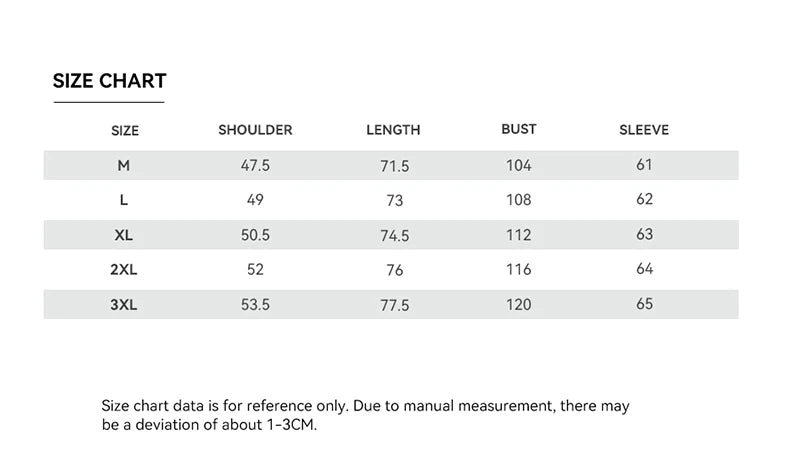Viewport: 790px width, 451px height.
Task: Select the 2XL size row label
Action: (x=124, y=270)
